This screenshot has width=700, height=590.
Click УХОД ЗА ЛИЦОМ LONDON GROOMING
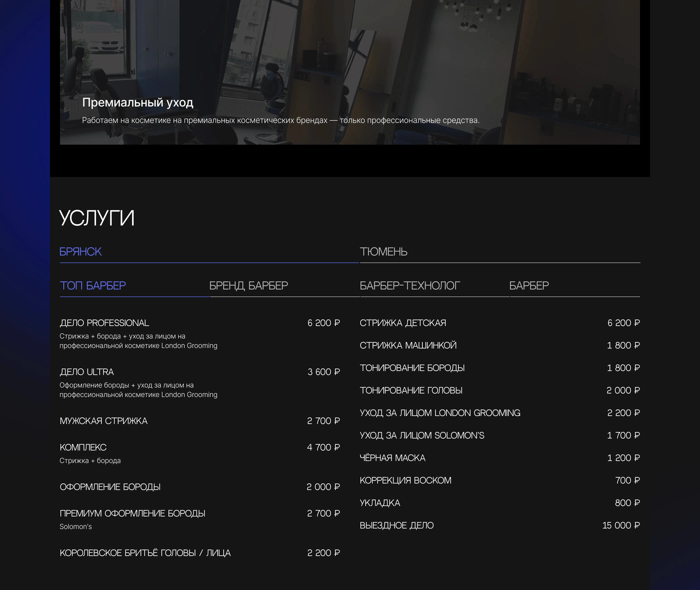(440, 413)
